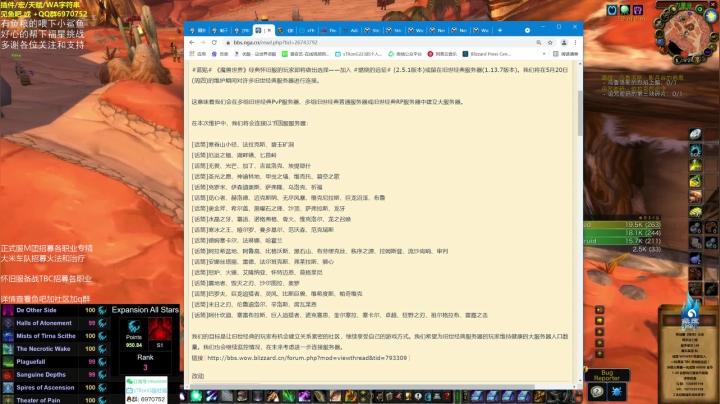
Task: Click top icon in right side action bar
Action: pos(695,134)
